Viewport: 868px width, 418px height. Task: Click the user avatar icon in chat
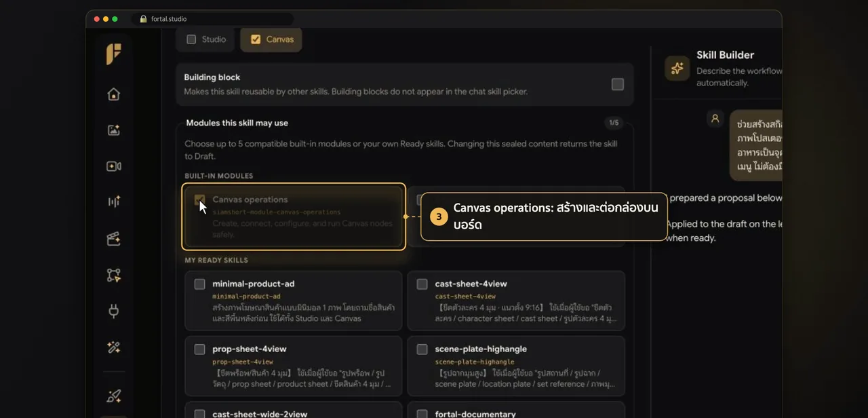coord(715,119)
